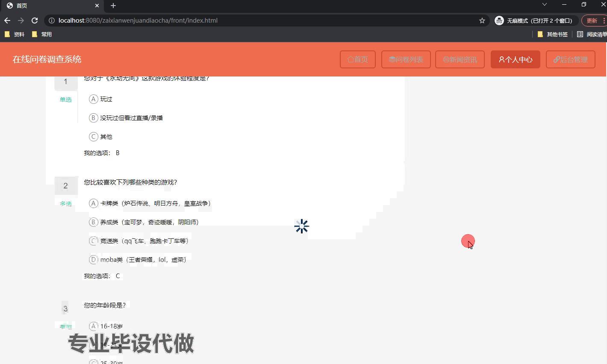Choose option B 没玩过但看过直播/录播
The height and width of the screenshot is (364, 607).
click(x=94, y=118)
